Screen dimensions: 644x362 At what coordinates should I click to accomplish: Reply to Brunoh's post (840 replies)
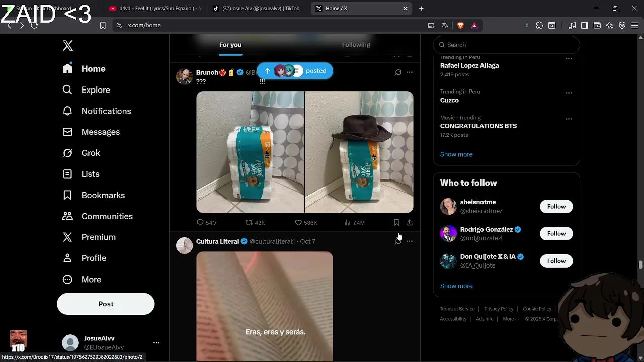point(206,222)
